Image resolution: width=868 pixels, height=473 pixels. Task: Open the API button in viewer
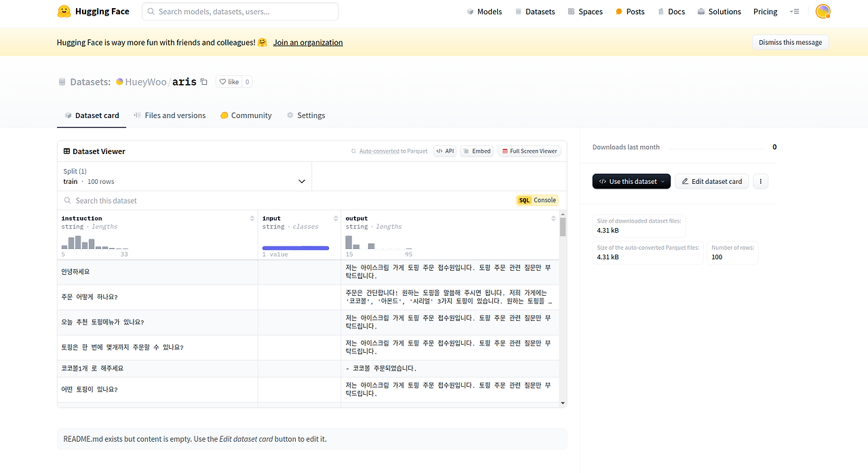click(445, 151)
